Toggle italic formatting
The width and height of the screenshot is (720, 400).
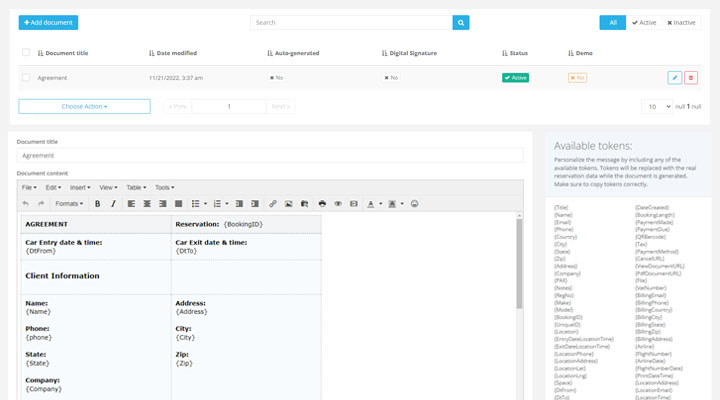point(113,203)
